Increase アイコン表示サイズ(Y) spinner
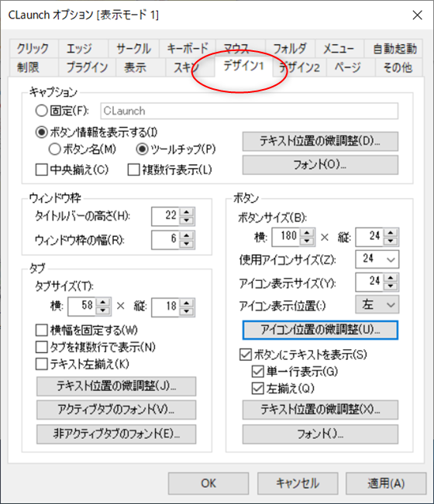The height and width of the screenshot is (504, 434). click(x=391, y=277)
